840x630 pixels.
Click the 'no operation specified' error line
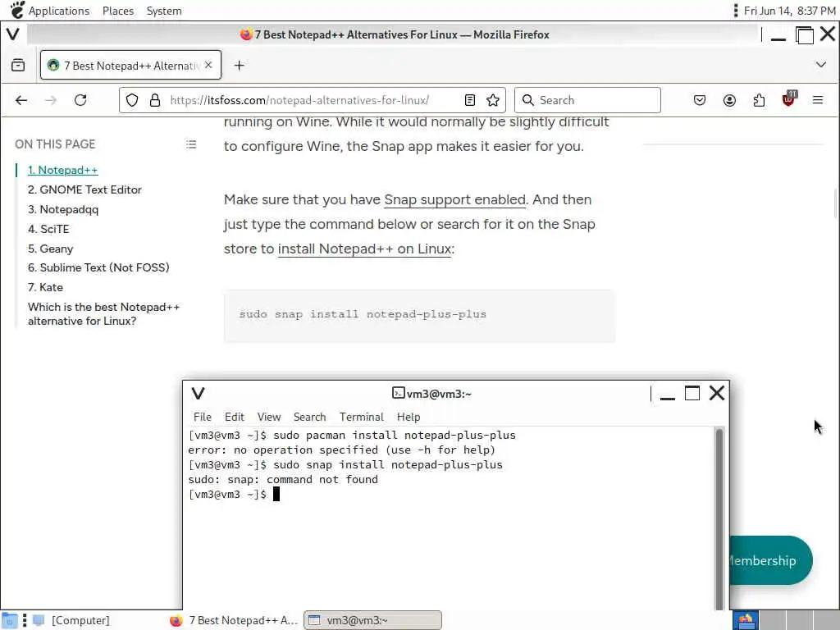tap(342, 450)
